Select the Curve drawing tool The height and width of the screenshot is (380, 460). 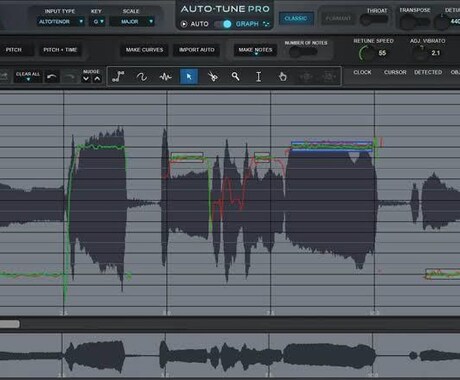pyautogui.click(x=142, y=77)
